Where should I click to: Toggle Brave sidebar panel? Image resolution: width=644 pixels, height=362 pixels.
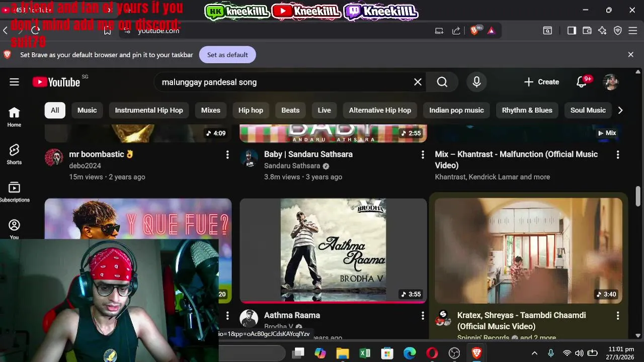point(572,31)
